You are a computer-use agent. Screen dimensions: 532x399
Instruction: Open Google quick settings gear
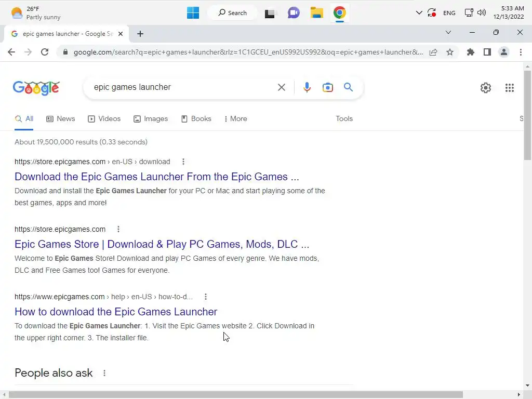tap(486, 88)
